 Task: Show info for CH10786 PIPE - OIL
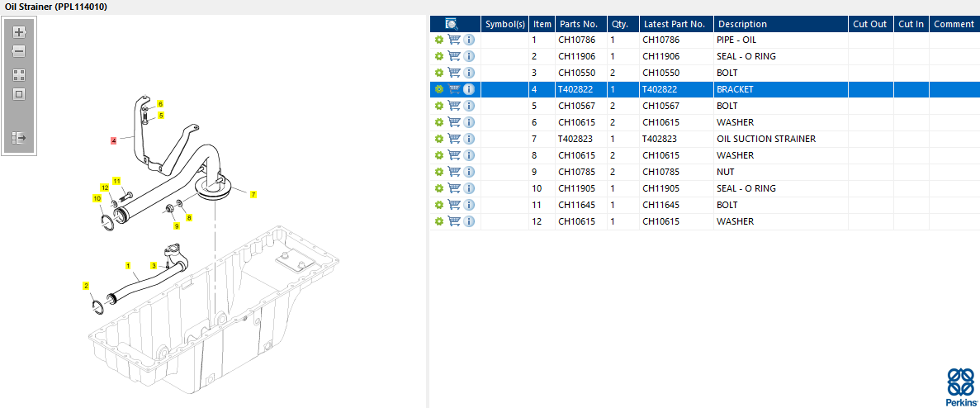pyautogui.click(x=470, y=40)
